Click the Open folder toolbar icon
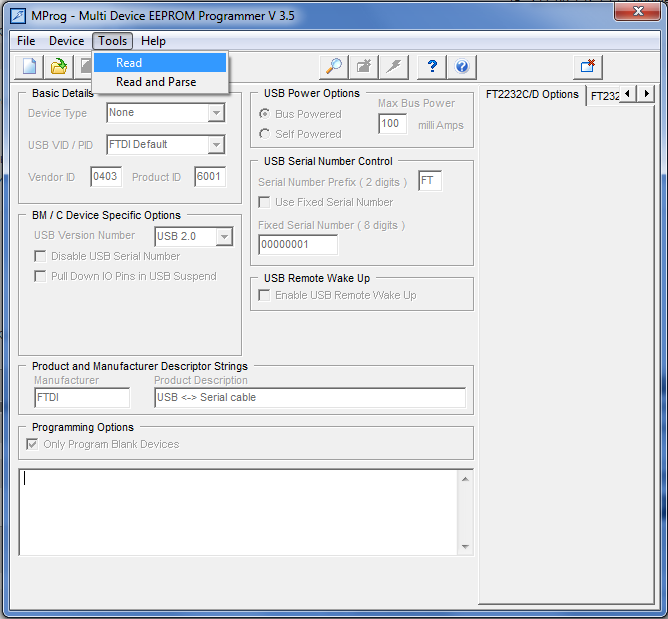This screenshot has width=668, height=619. (x=59, y=67)
